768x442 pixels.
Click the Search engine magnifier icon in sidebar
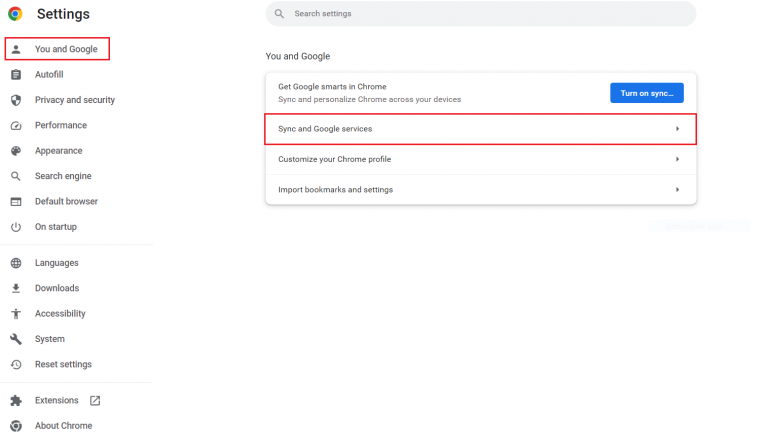point(16,176)
